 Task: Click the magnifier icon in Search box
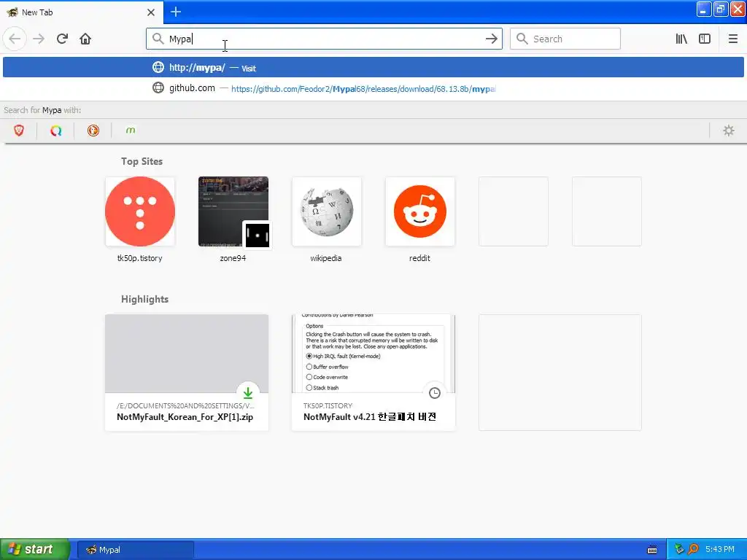click(522, 39)
